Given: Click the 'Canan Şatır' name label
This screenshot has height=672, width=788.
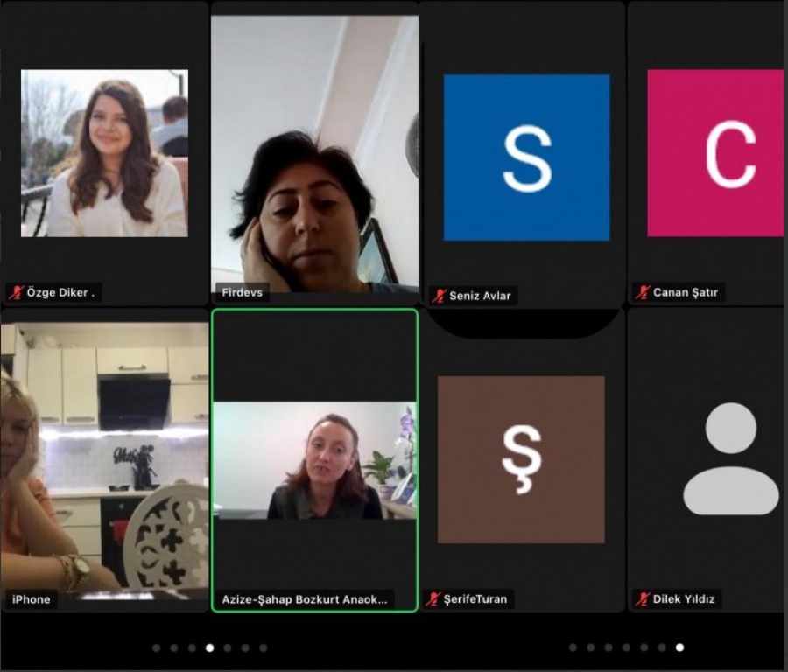Looking at the screenshot, I should 686,292.
